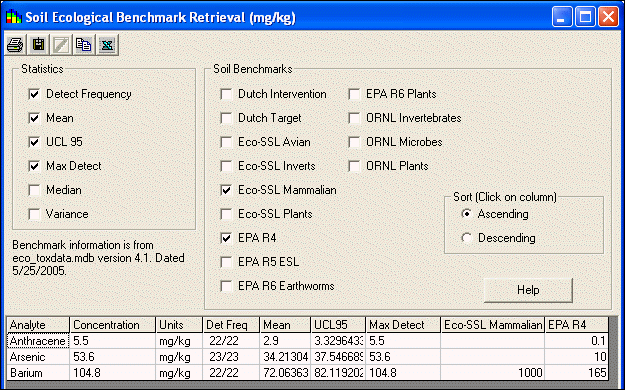The width and height of the screenshot is (625, 390).
Task: Sort by the Analyte column header
Action: tap(38, 325)
